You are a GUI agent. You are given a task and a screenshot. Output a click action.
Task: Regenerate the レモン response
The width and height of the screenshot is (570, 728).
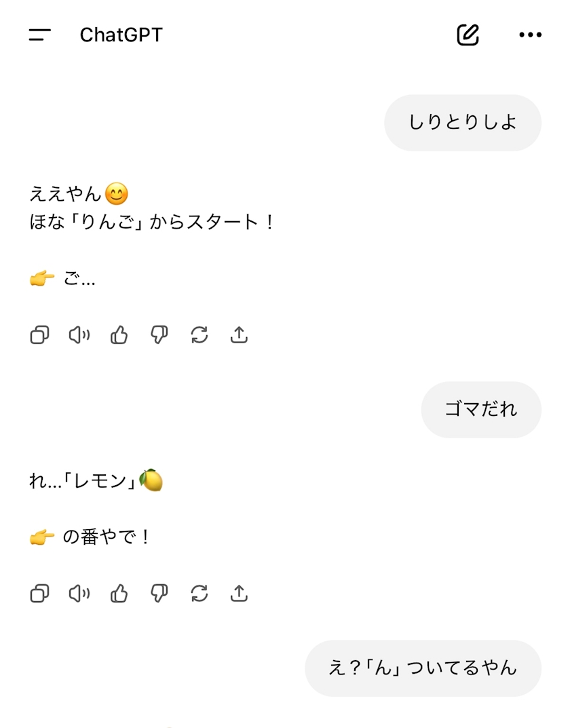(199, 594)
